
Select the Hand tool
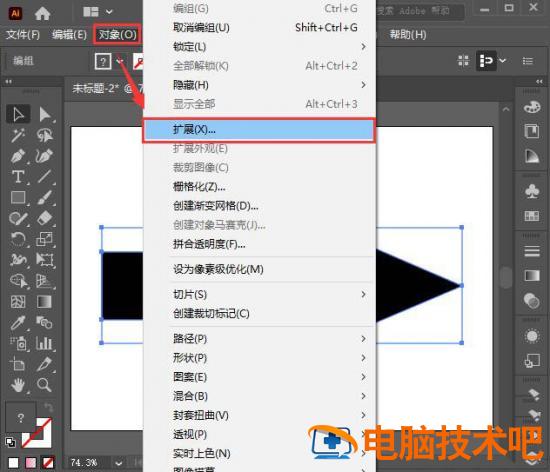tap(18, 385)
